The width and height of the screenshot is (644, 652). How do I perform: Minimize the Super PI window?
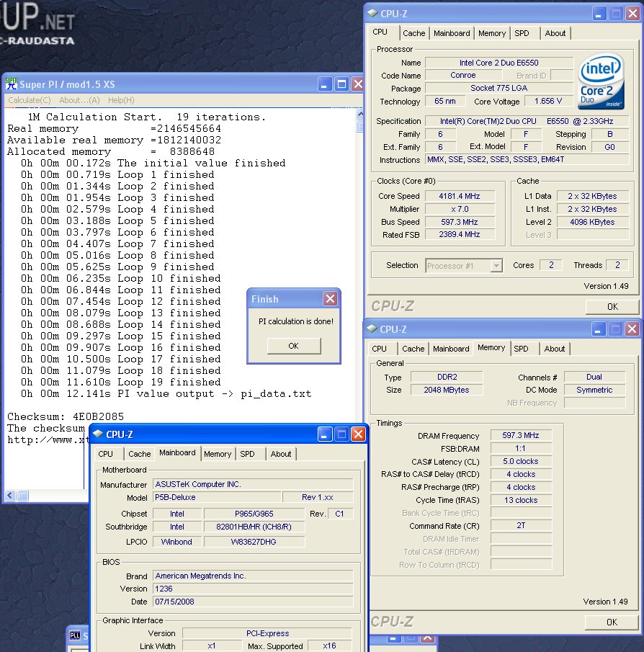coord(325,84)
